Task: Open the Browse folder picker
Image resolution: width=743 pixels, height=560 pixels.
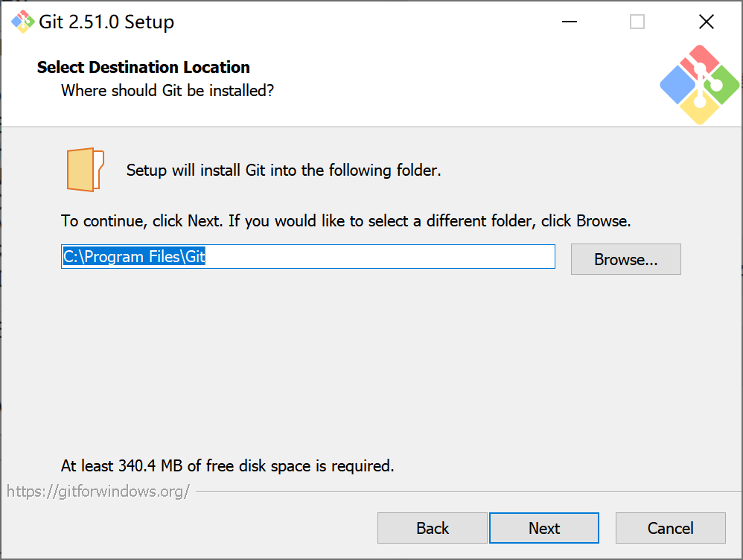Action: [625, 259]
